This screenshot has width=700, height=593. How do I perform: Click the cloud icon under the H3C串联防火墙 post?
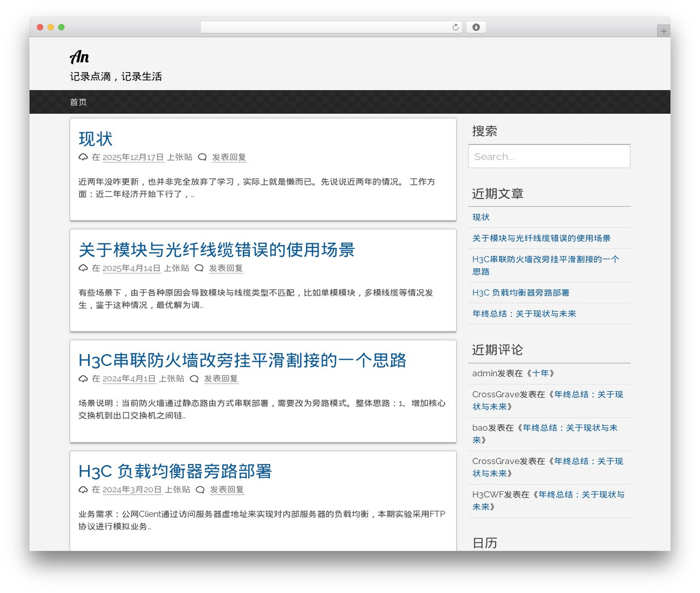(x=83, y=379)
